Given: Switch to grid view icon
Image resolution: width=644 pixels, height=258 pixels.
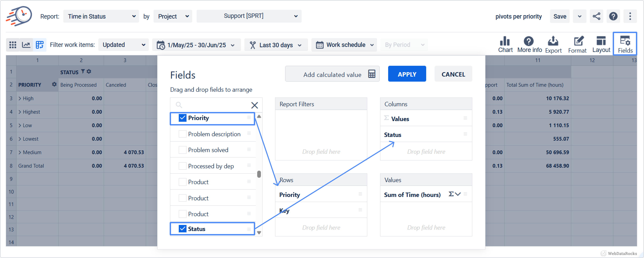Looking at the screenshot, I should click(x=13, y=45).
